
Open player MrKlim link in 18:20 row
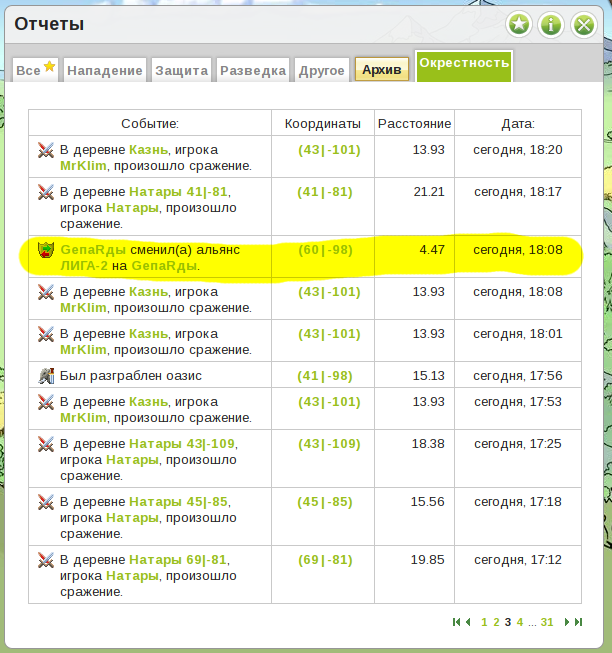[x=83, y=166]
